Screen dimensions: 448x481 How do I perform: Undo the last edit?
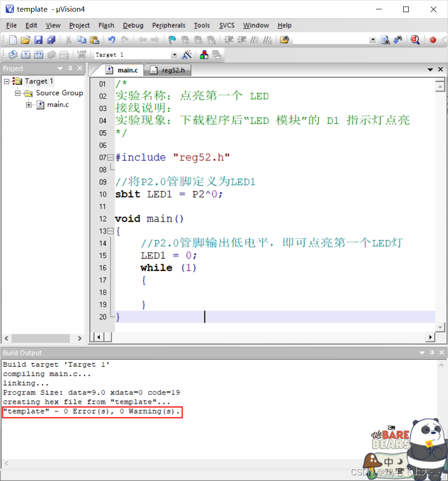point(112,40)
